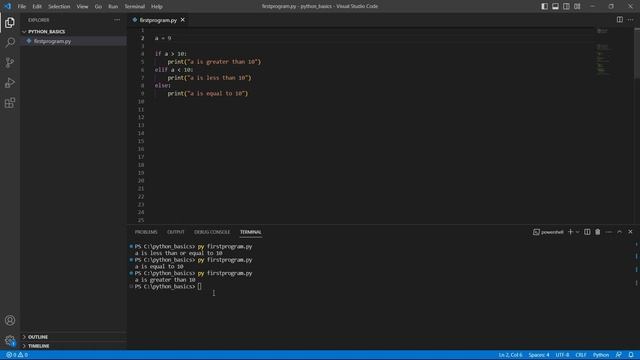Image resolution: width=640 pixels, height=360 pixels.
Task: Click the powershell terminal label
Action: [548, 232]
